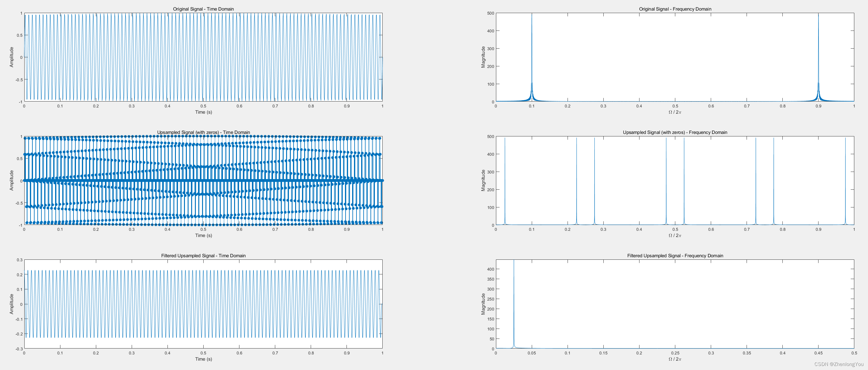Viewport: 868px width, 370px height.
Task: Click the 'Magnitude' y-axis label of the original frequency plot
Action: pyautogui.click(x=483, y=57)
